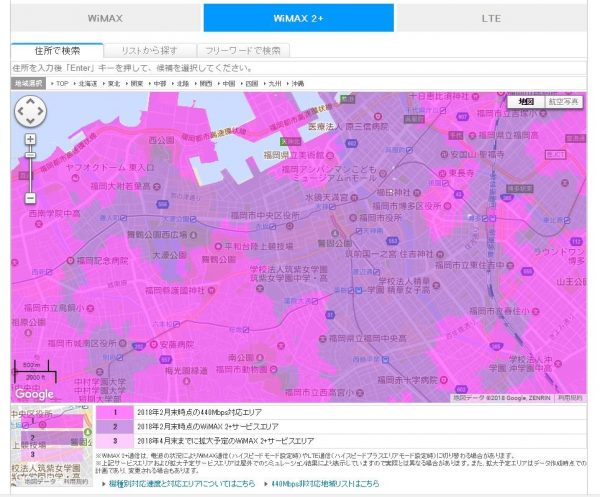The height and width of the screenshot is (497, 600).
Task: Open 440Mbps非対応地域リスト link
Action: [x=325, y=484]
